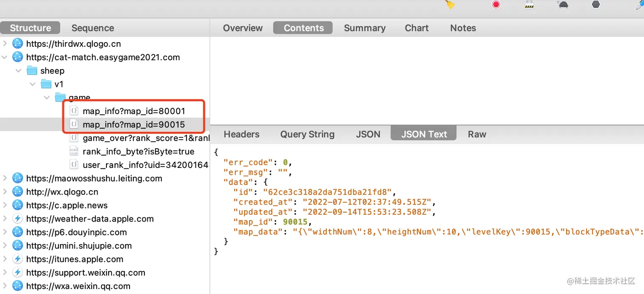644x294 pixels.
Task: Toggle breakpoints with the hexagon icon
Action: (x=596, y=4)
